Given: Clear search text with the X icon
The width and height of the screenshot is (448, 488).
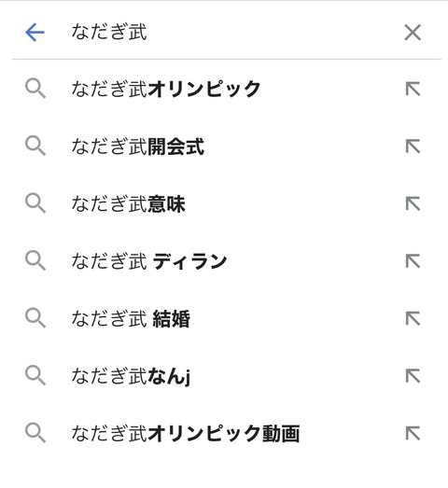Looking at the screenshot, I should point(413,33).
